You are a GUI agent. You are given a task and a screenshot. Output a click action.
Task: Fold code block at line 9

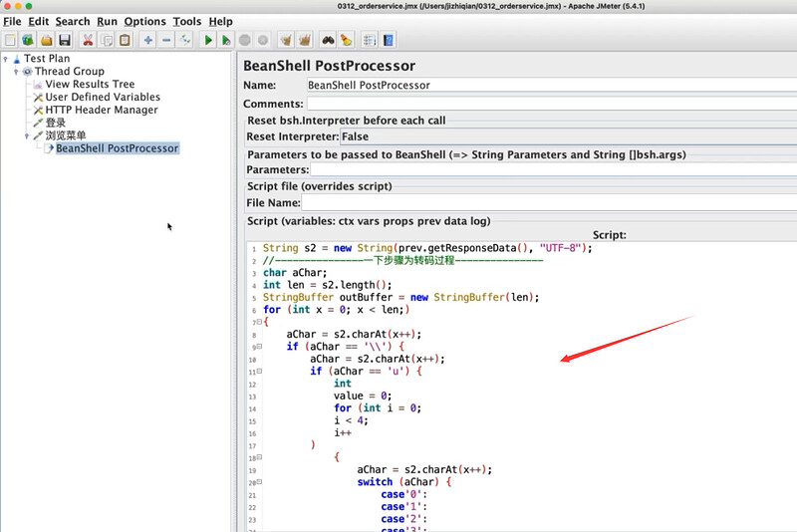pos(259,347)
